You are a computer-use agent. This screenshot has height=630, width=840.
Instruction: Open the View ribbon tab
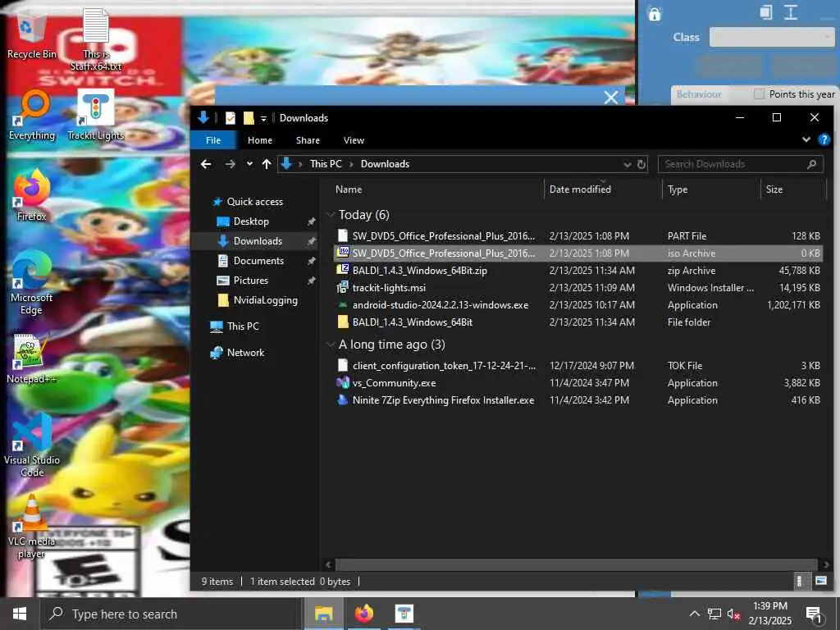pyautogui.click(x=354, y=140)
